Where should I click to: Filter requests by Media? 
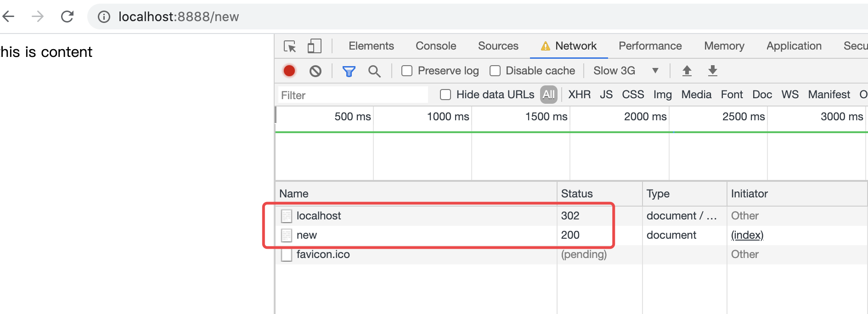click(x=696, y=95)
